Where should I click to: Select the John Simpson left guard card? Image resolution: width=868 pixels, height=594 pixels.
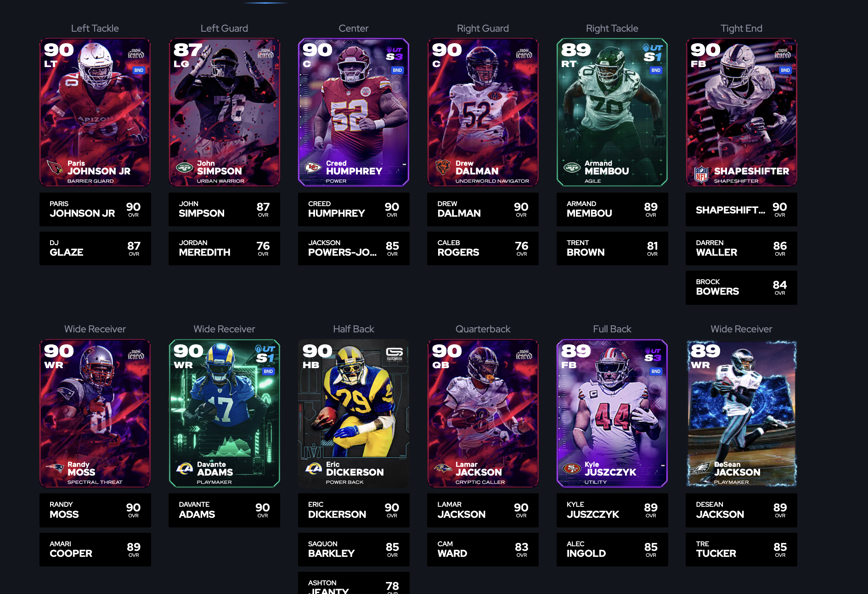(x=224, y=112)
